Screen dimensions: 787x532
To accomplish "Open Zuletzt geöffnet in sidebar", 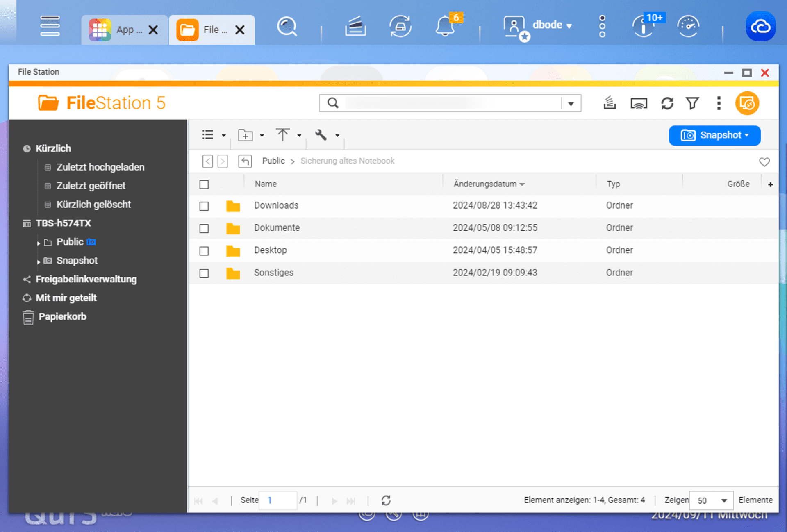I will [91, 186].
